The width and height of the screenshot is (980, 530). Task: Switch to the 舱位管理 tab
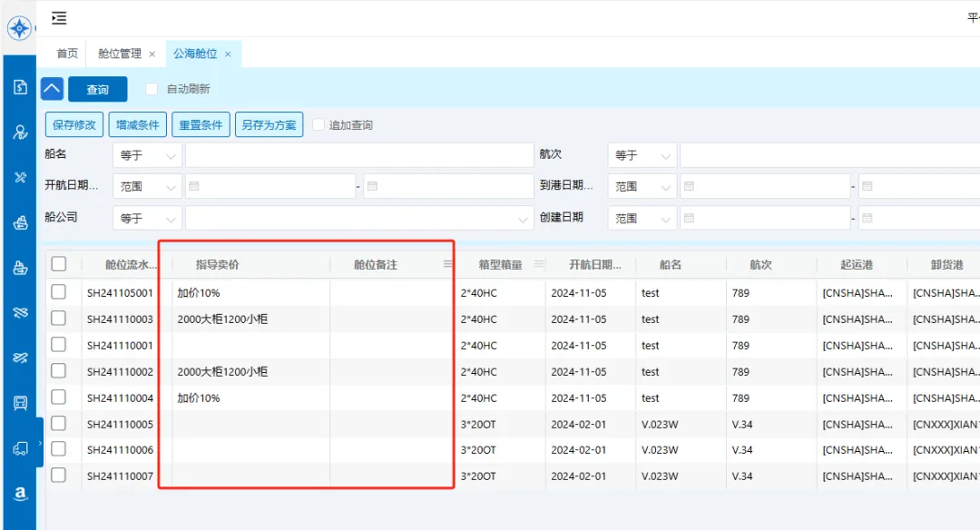pyautogui.click(x=119, y=54)
